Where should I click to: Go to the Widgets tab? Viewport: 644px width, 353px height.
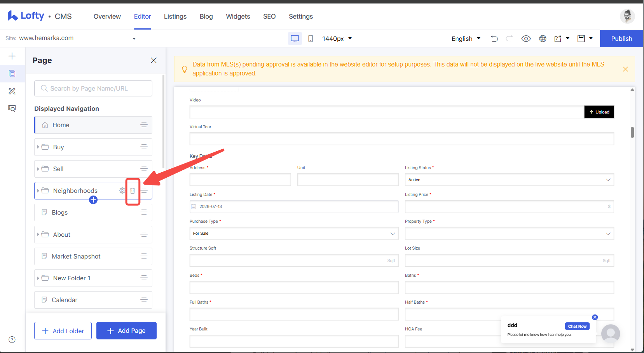pyautogui.click(x=238, y=16)
